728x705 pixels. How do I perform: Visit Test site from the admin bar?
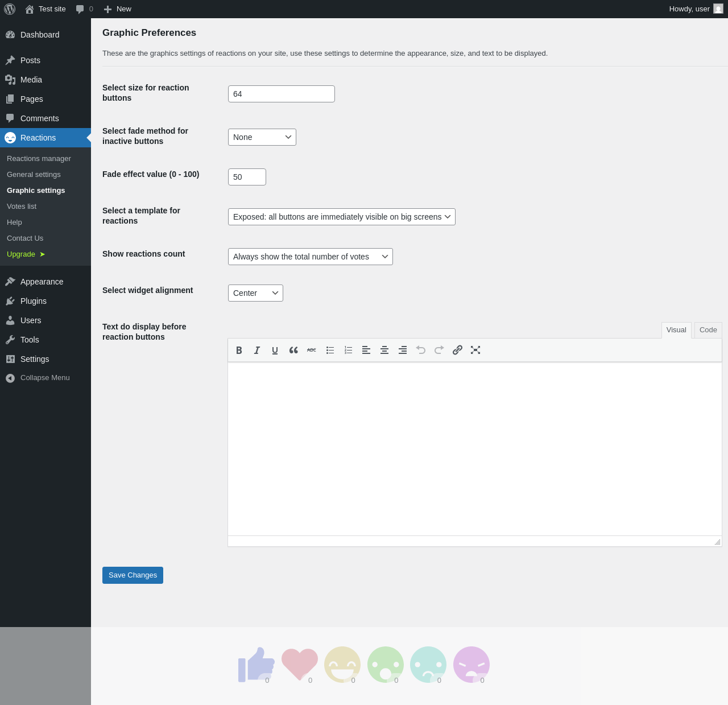tap(45, 9)
